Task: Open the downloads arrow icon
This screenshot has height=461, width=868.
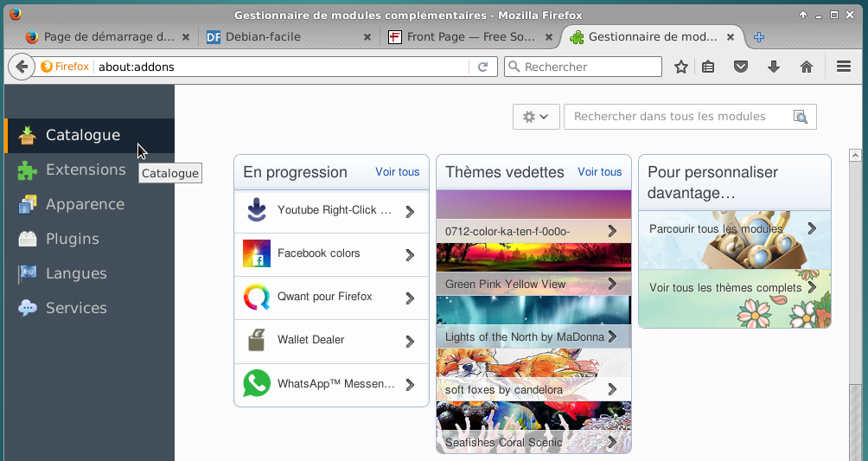Action: click(x=774, y=67)
